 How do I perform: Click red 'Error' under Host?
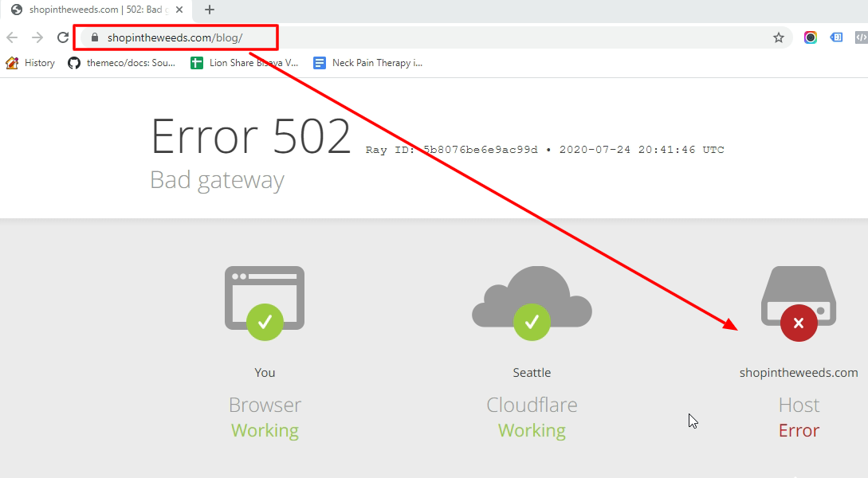coord(799,430)
